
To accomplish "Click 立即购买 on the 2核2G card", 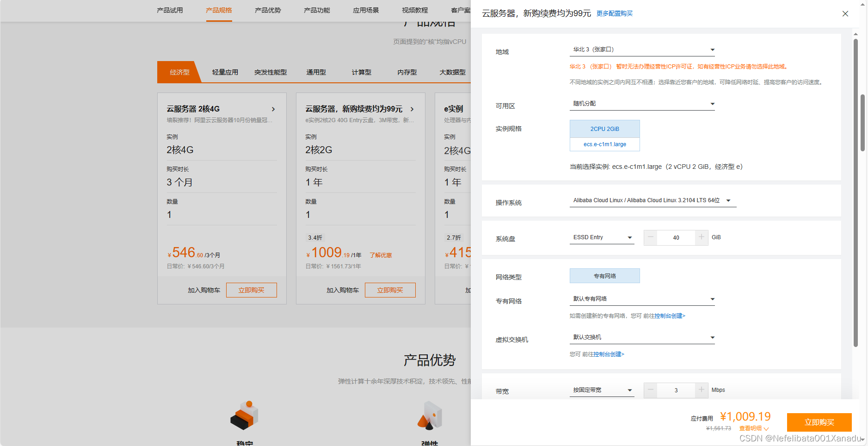I will (x=390, y=290).
